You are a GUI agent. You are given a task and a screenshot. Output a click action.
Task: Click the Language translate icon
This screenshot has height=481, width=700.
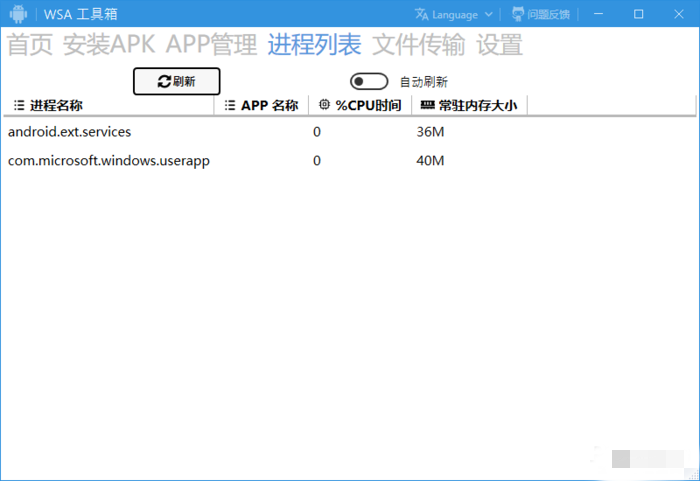point(422,14)
